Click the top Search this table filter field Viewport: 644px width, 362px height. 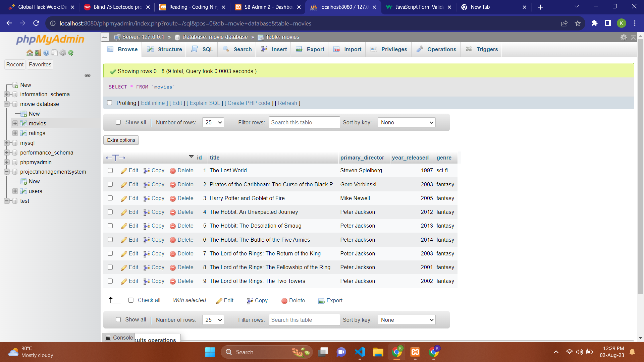304,122
